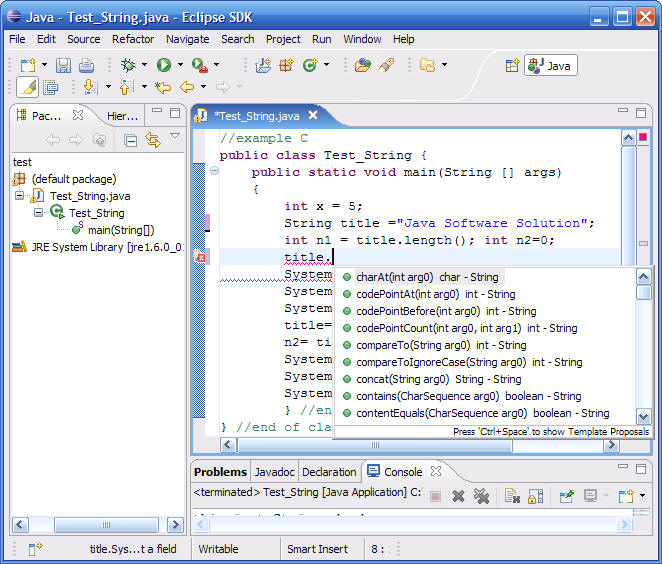Click the New Java Class icon
Image resolution: width=662 pixels, height=564 pixels.
310,65
